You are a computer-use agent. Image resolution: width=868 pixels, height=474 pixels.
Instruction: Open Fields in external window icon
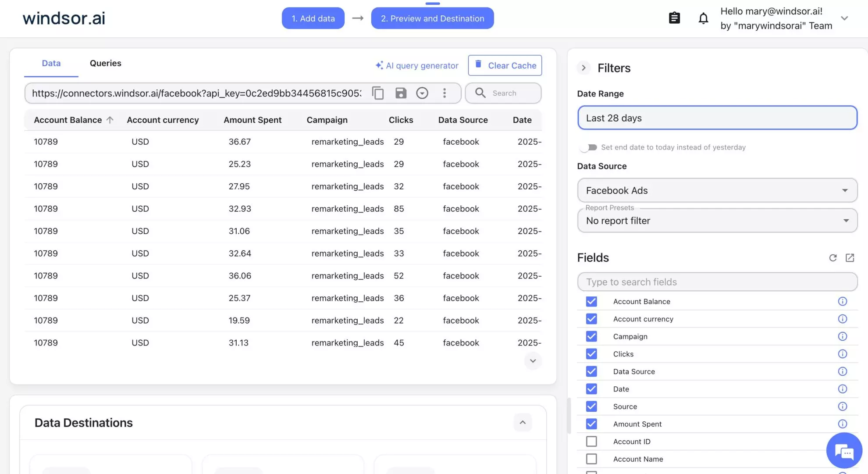pyautogui.click(x=850, y=258)
